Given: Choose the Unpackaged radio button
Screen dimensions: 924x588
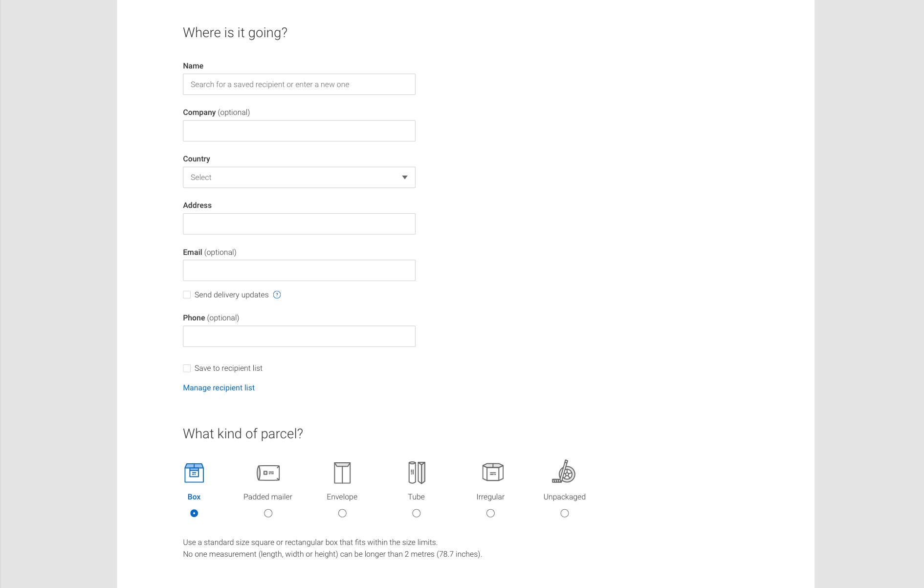Looking at the screenshot, I should [x=564, y=513].
